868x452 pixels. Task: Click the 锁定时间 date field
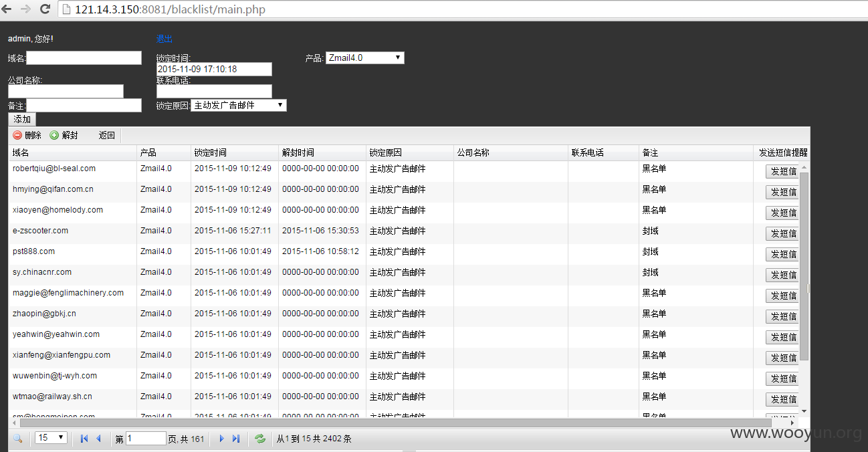pos(214,69)
